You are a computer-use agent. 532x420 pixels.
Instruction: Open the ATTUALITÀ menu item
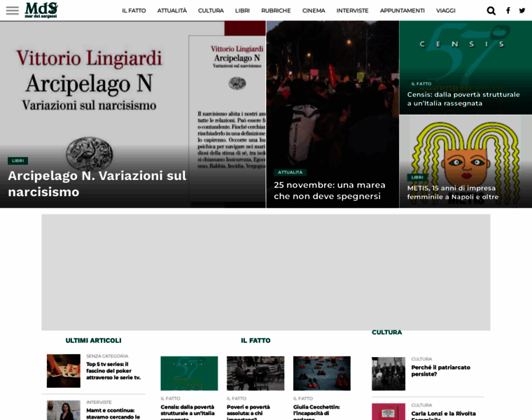pos(171,11)
